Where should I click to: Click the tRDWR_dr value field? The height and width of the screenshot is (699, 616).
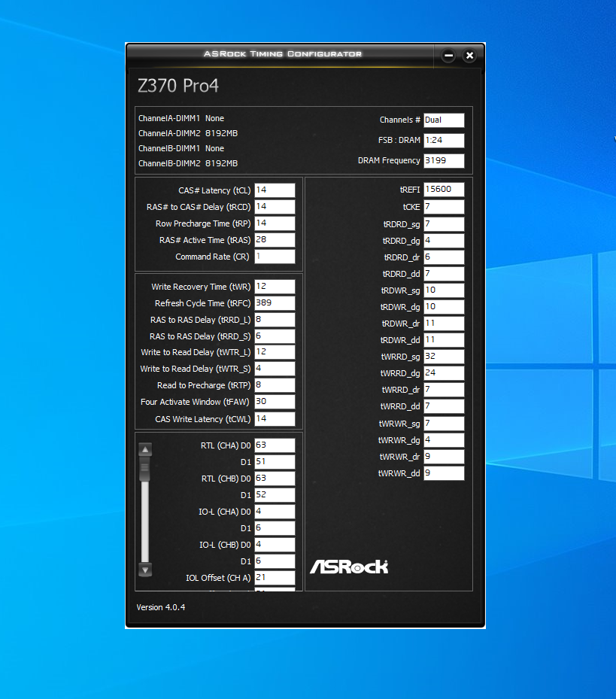tap(444, 323)
